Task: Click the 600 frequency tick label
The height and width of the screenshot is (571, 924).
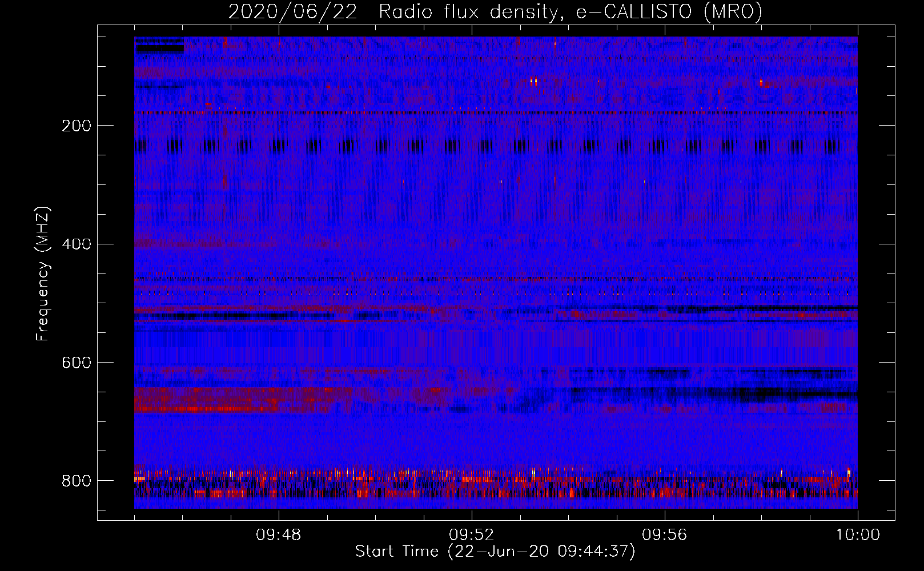Action: tap(77, 363)
